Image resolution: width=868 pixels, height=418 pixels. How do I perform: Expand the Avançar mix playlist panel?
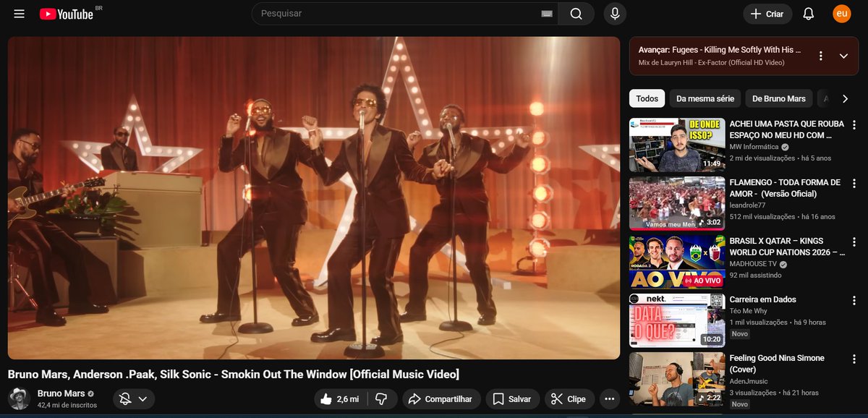point(843,56)
